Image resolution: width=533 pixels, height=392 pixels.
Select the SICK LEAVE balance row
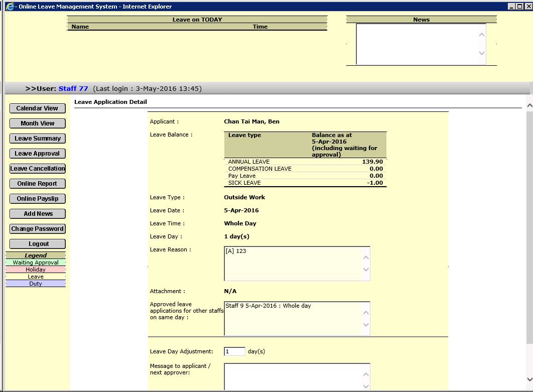click(x=305, y=183)
